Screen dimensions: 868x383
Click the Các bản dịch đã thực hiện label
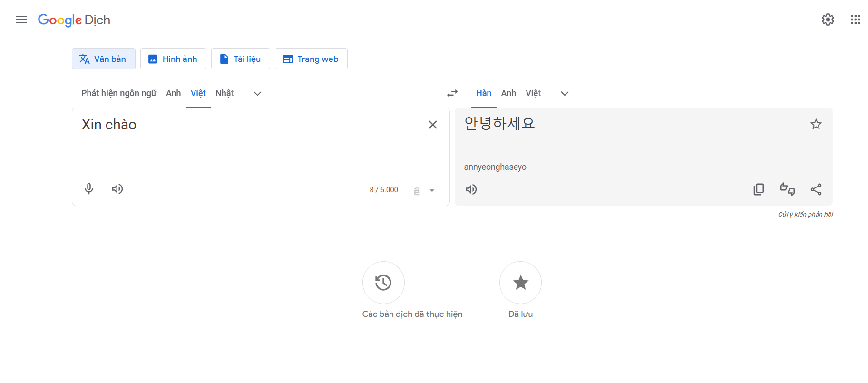pyautogui.click(x=412, y=314)
